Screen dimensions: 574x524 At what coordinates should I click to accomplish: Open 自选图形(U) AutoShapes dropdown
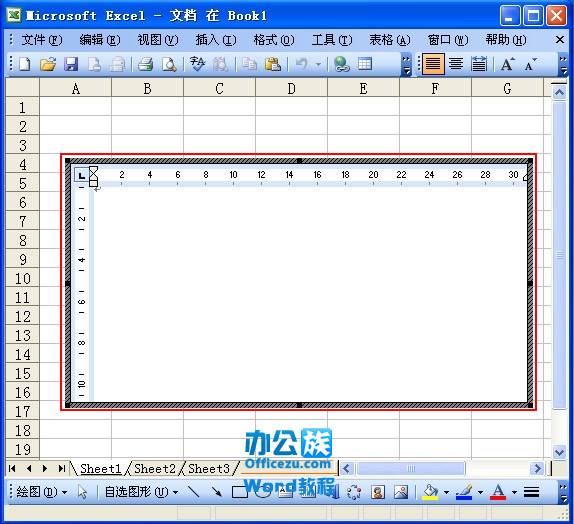click(x=141, y=492)
